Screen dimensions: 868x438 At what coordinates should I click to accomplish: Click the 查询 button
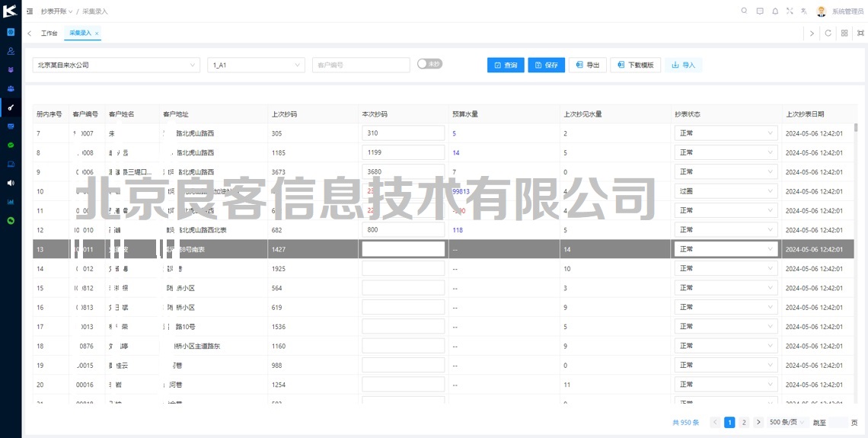(506, 65)
